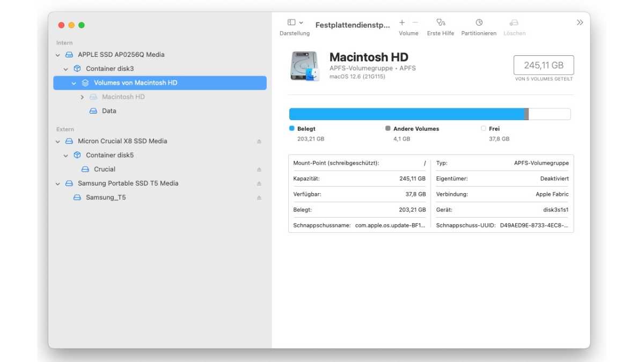Eject Samsung Portable SSD T5 Media
This screenshot has width=644, height=362.
(259, 183)
